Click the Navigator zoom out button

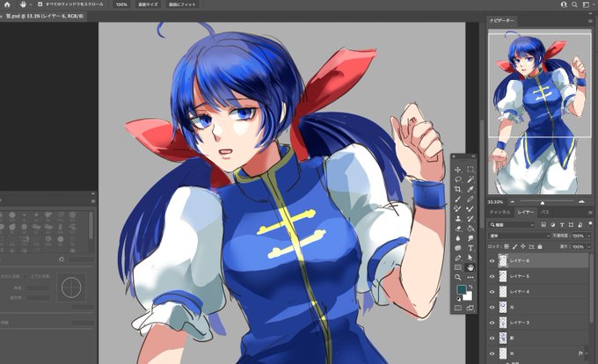pyautogui.click(x=512, y=201)
